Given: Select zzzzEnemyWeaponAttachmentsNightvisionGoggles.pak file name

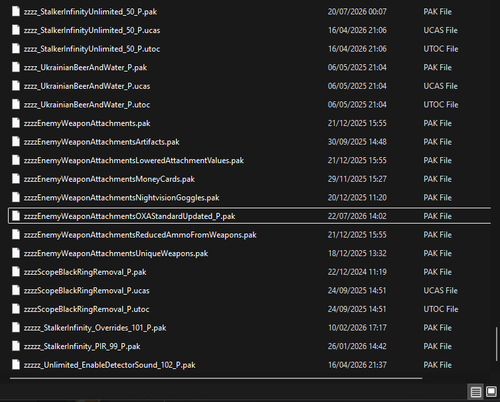Looking at the screenshot, I should pos(121,198).
